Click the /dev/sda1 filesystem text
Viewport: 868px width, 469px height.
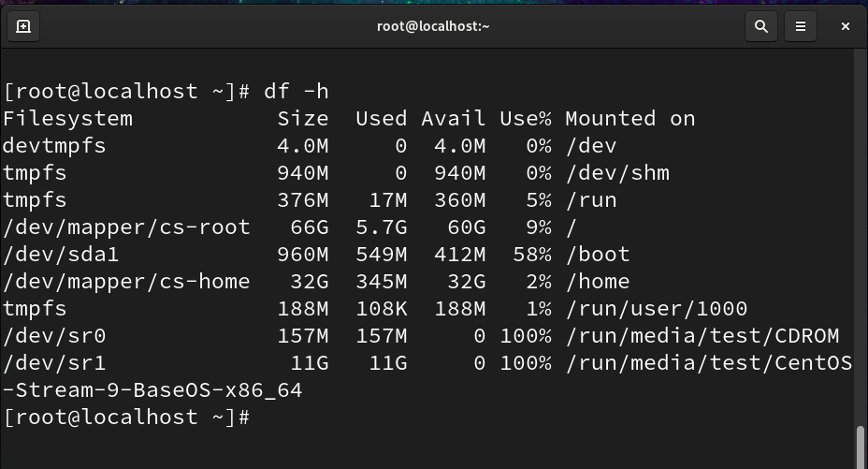(x=61, y=255)
